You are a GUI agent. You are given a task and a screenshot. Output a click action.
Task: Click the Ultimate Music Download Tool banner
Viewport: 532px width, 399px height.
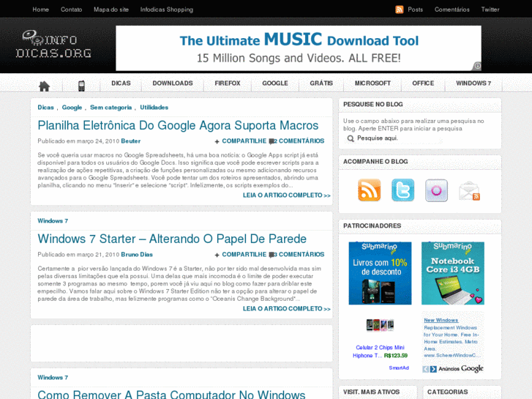tap(299, 48)
